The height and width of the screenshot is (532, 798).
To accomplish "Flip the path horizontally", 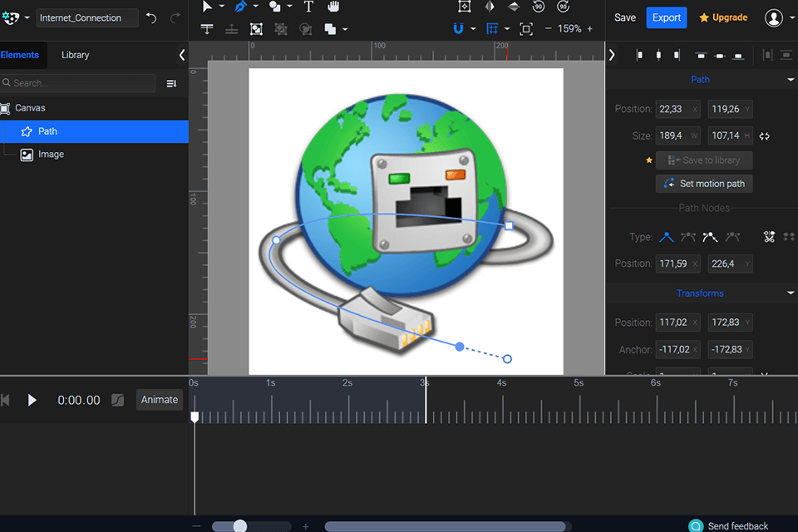I will tap(490, 6).
